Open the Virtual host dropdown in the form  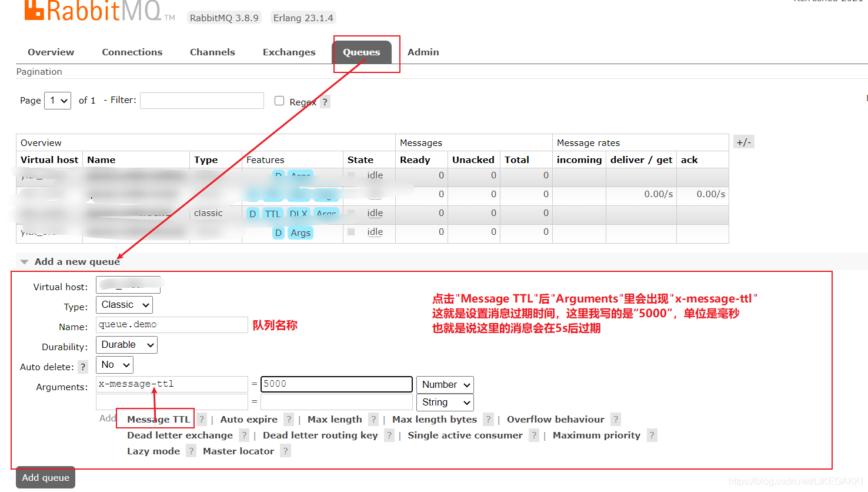(128, 285)
